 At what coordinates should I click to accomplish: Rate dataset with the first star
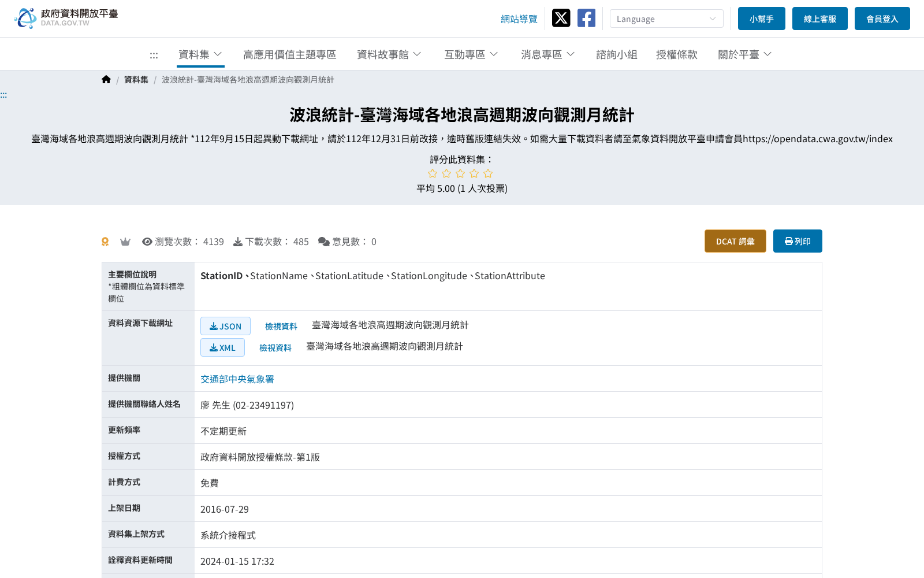[x=433, y=173]
